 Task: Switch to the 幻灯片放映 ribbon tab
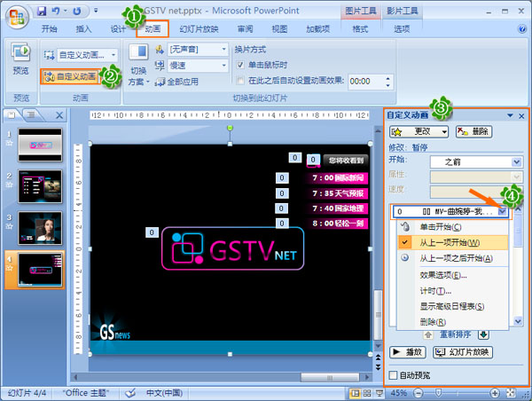199,29
